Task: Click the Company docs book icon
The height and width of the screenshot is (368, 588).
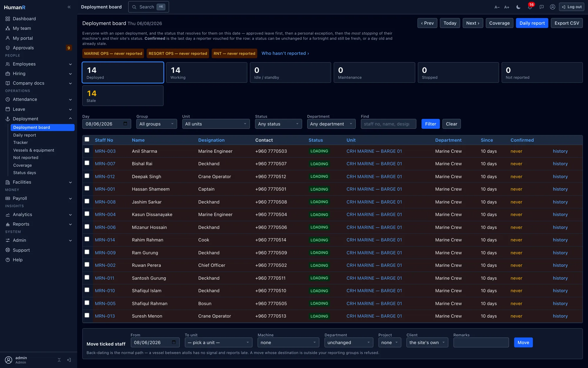Action: [x=8, y=83]
